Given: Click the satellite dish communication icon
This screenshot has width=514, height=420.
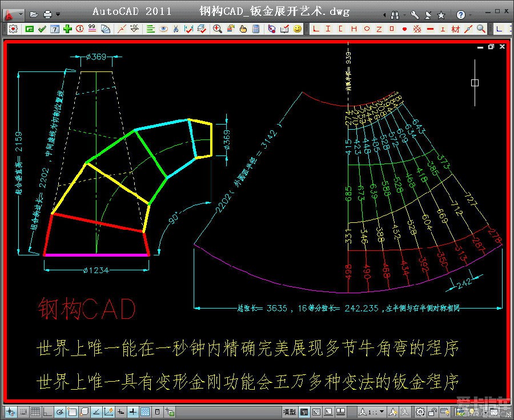Looking at the screenshot, I should pos(428,15).
